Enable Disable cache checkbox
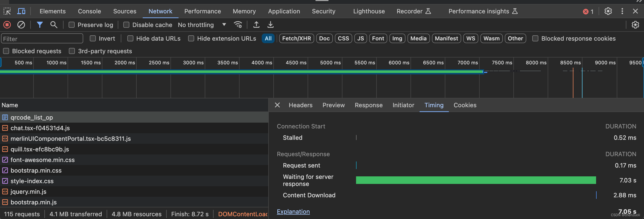Image resolution: width=644 pixels, height=219 pixels. point(126,25)
